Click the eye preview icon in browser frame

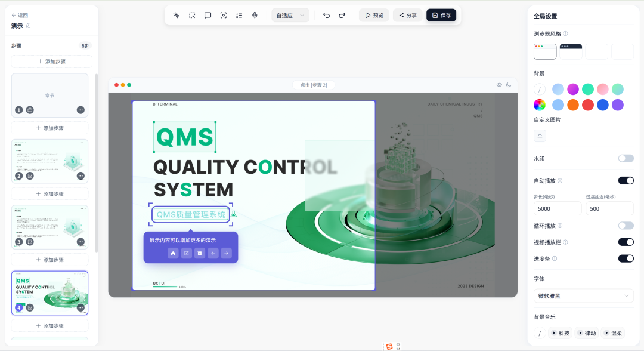pos(499,85)
